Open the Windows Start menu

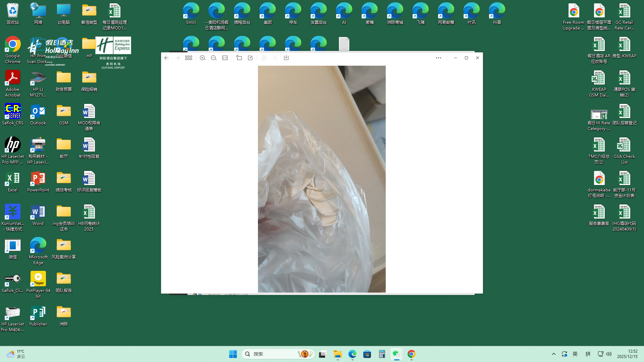pyautogui.click(x=233, y=354)
